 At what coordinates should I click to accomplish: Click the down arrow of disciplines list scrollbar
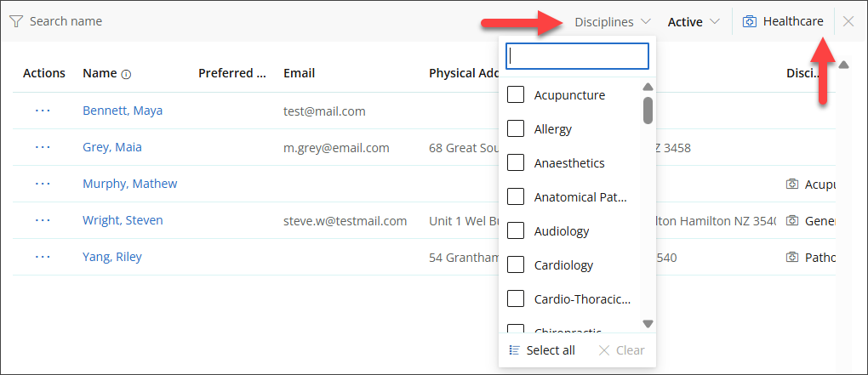point(648,324)
